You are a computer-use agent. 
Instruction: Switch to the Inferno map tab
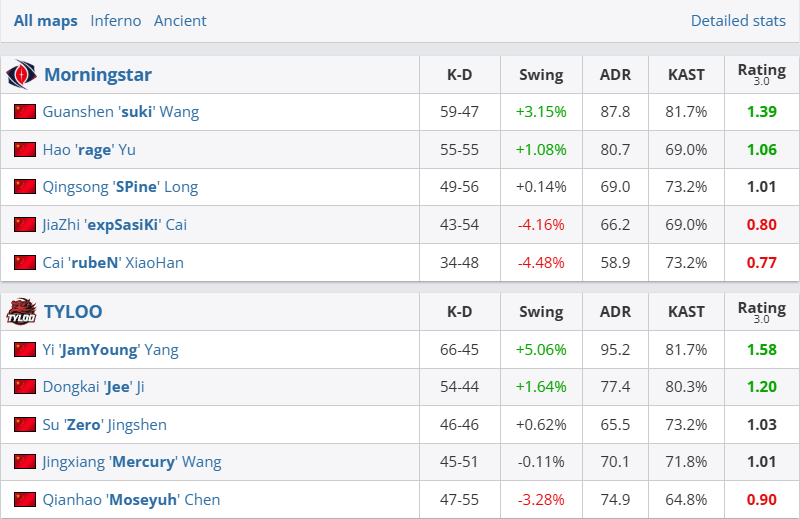pyautogui.click(x=115, y=20)
